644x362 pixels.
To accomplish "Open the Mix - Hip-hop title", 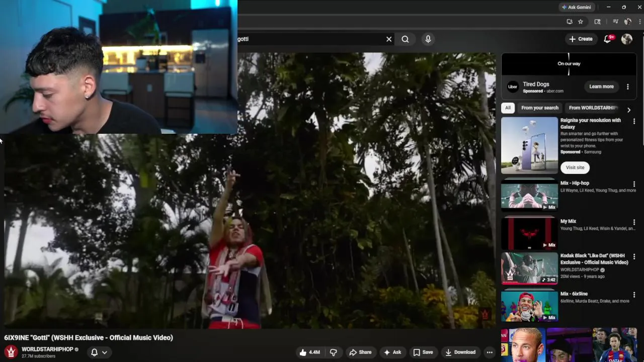I will point(575,183).
